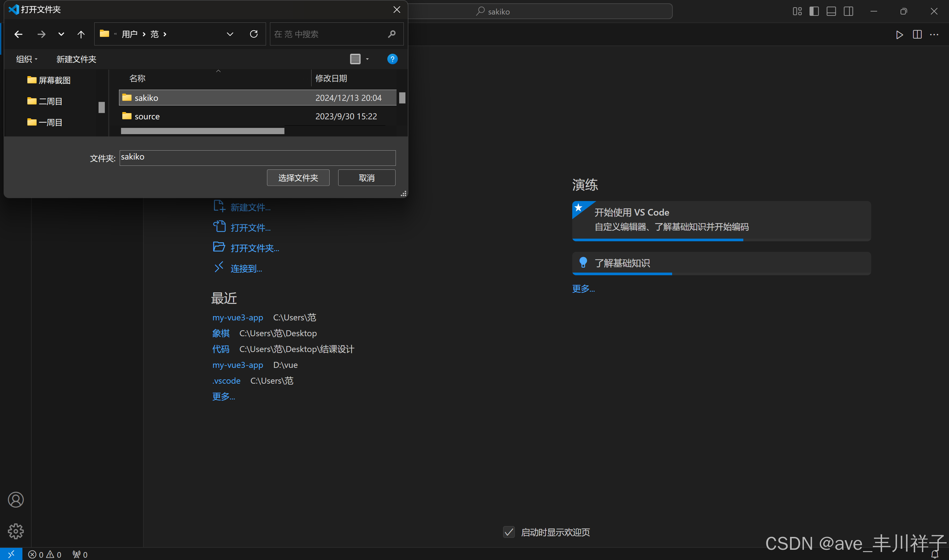The image size is (949, 560).
Task: Click the horizontal scrollbar in file list
Action: point(202,131)
